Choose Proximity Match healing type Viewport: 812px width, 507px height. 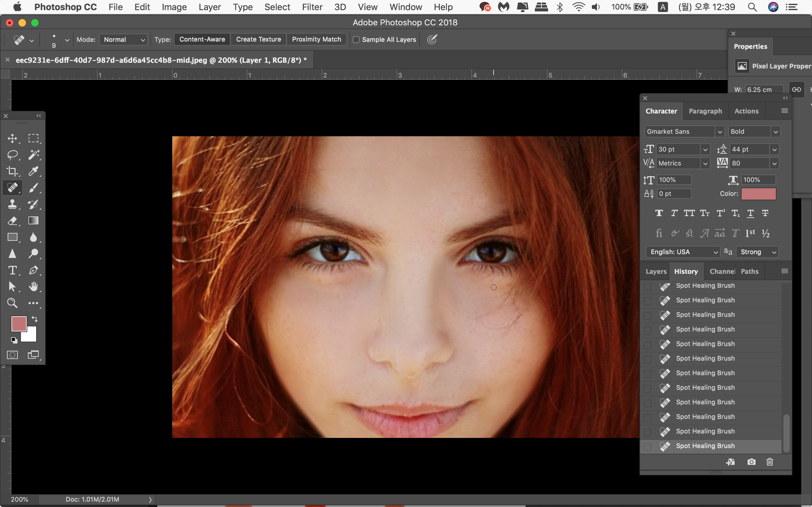point(317,39)
